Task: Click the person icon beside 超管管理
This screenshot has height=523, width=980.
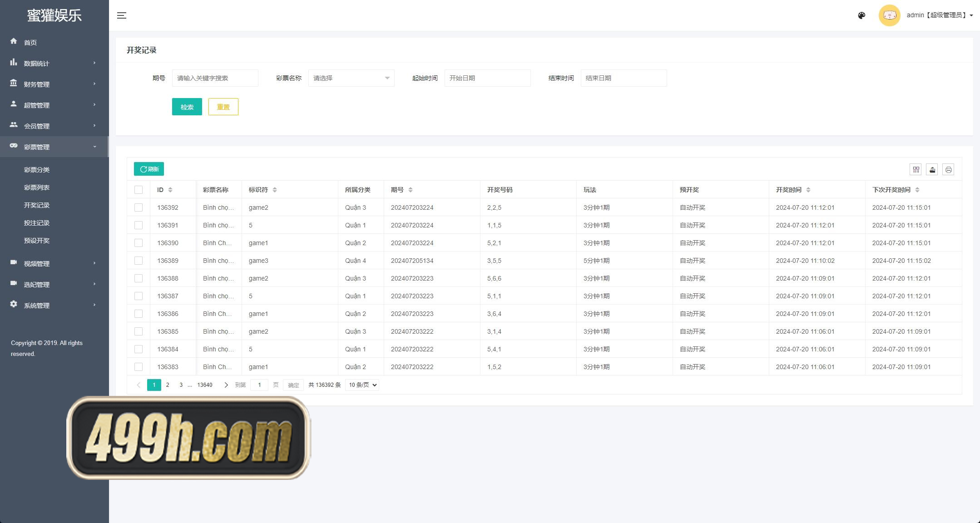Action: pyautogui.click(x=14, y=104)
